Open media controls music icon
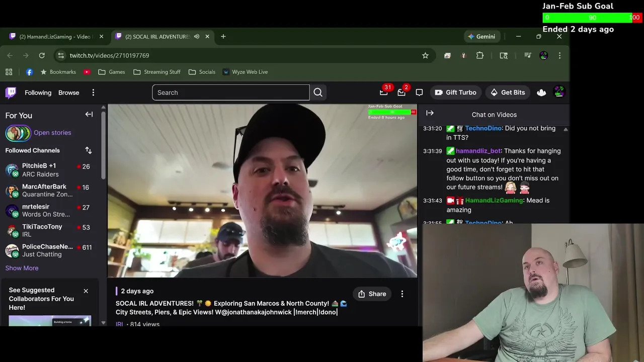This screenshot has height=362, width=644. [x=527, y=55]
